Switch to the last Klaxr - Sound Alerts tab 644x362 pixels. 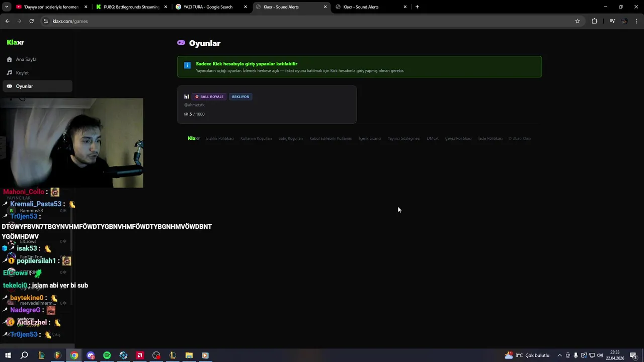point(372,7)
